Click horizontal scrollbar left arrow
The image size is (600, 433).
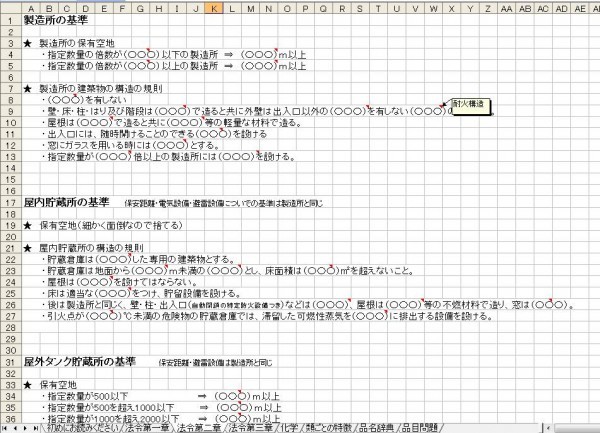coord(549,428)
